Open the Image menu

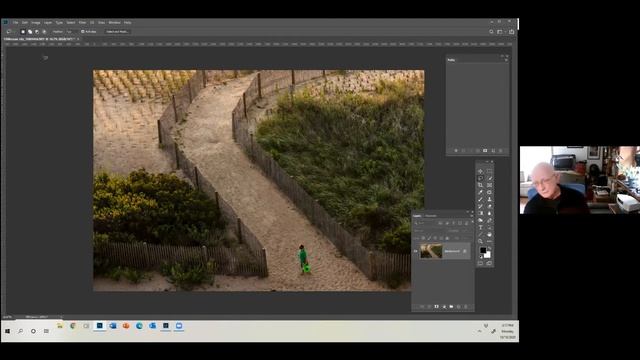36,22
